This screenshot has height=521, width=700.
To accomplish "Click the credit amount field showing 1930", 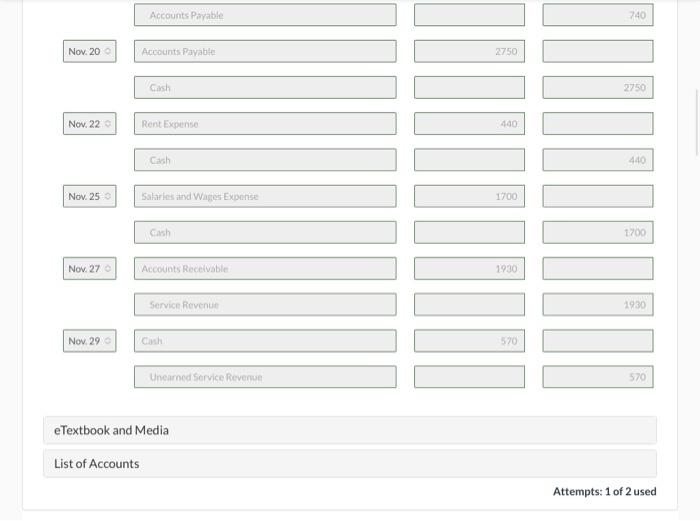I will coord(598,305).
